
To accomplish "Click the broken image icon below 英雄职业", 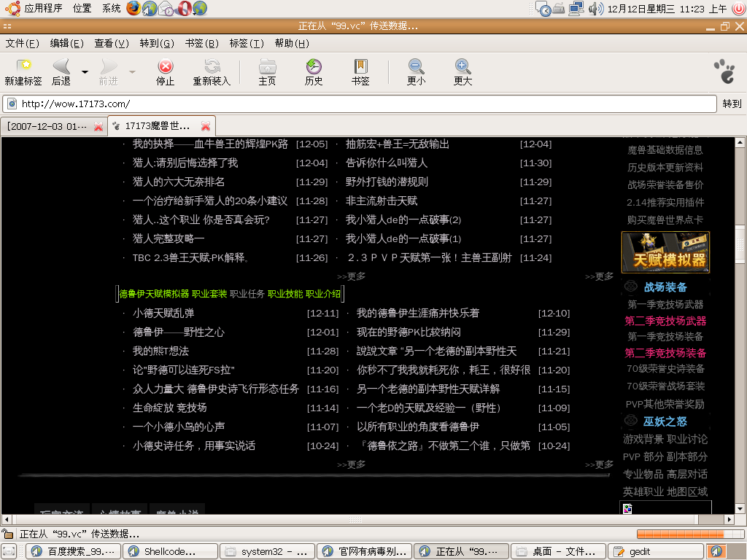I will pyautogui.click(x=627, y=508).
